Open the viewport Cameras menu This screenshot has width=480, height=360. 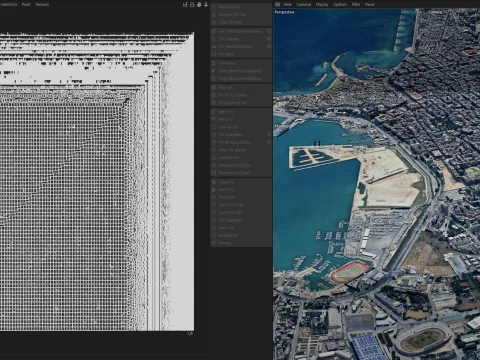tap(304, 4)
